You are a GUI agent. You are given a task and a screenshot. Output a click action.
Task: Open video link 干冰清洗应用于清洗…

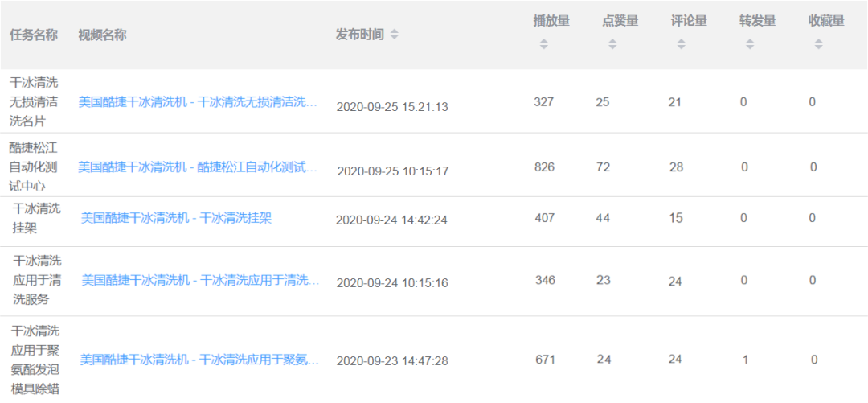(201, 280)
